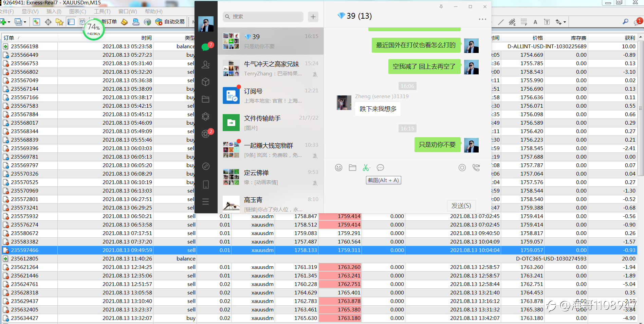Click the plus button beside WeChat search
The width and height of the screenshot is (644, 324).
point(313,17)
